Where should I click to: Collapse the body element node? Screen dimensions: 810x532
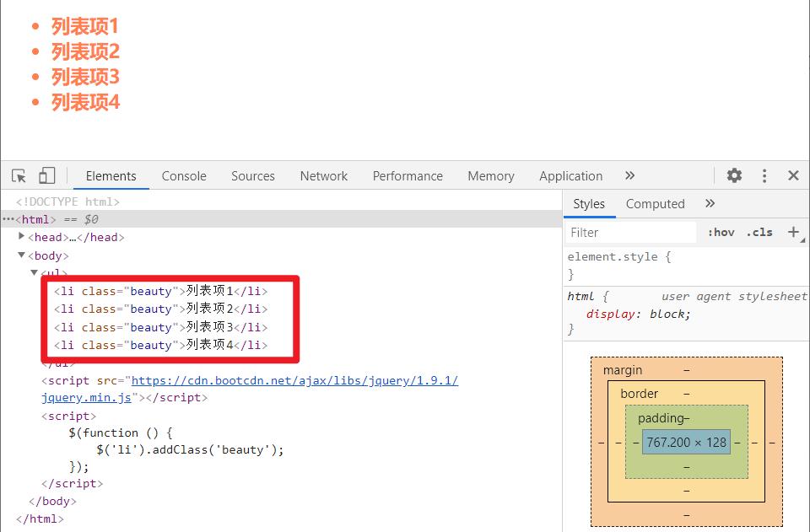coord(22,255)
